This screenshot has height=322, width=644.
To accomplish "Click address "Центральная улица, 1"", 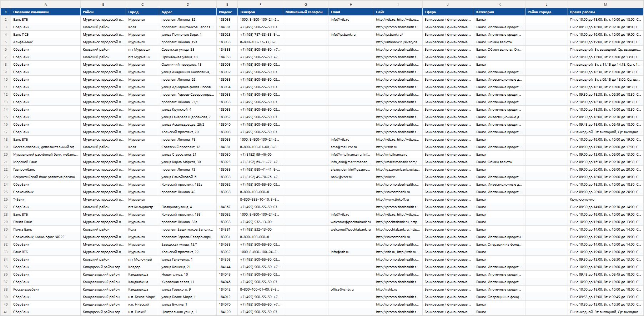I will (188, 312).
